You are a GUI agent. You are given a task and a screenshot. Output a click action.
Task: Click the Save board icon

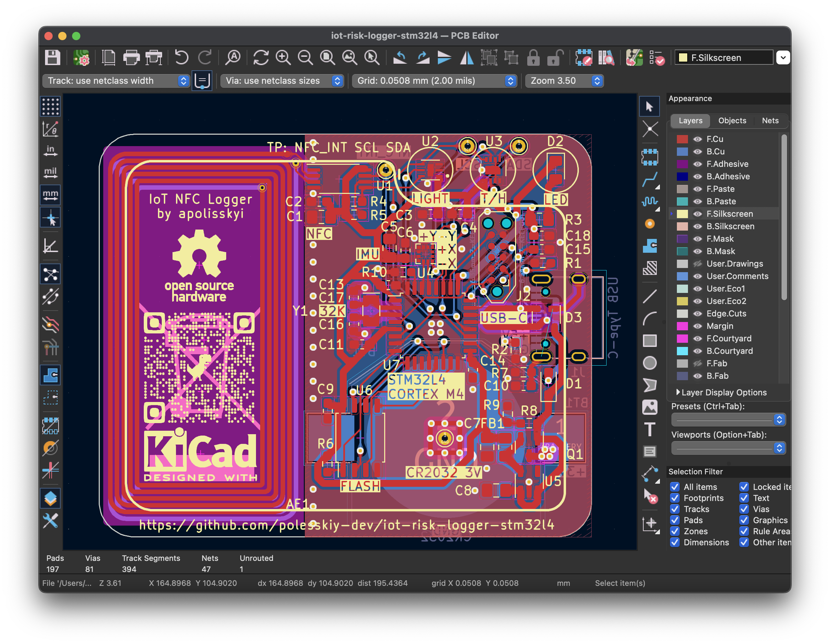52,58
